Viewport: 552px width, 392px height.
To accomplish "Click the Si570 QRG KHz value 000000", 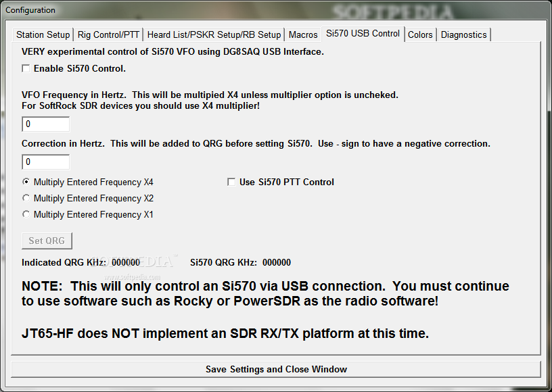I will [277, 263].
